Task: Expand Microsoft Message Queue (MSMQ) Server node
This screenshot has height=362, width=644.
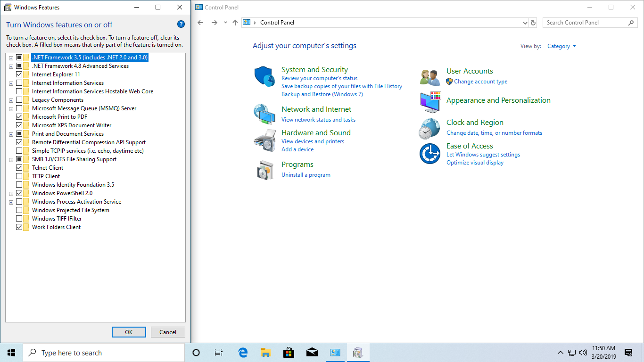Action: 11,109
